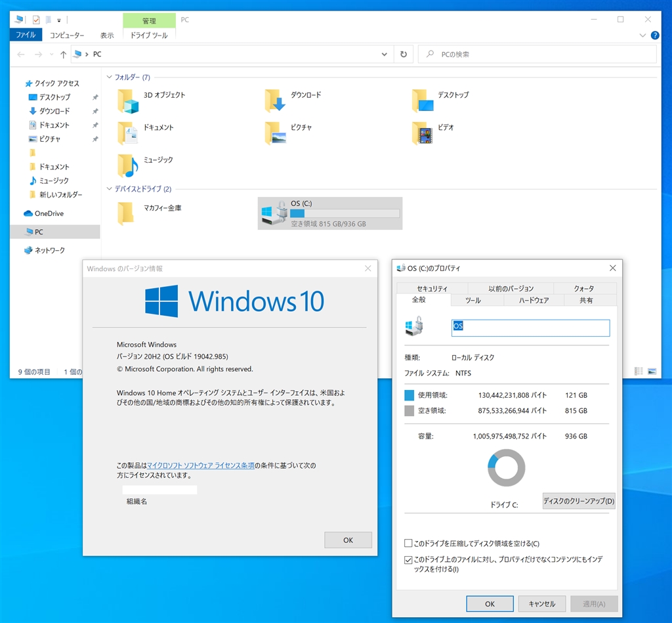
Task: Open customize quick access toolbar dropdown
Action: 59,20
